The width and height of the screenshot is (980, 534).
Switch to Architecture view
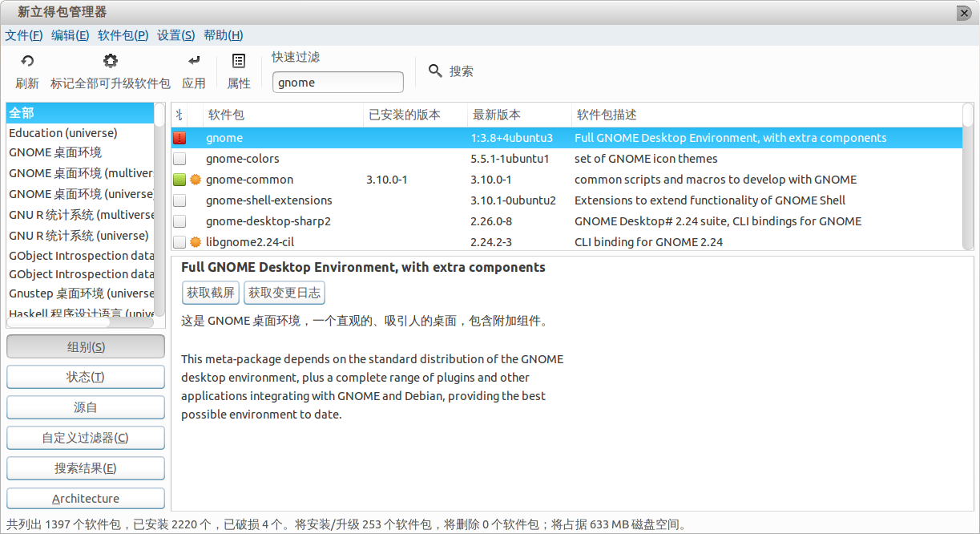coord(86,499)
